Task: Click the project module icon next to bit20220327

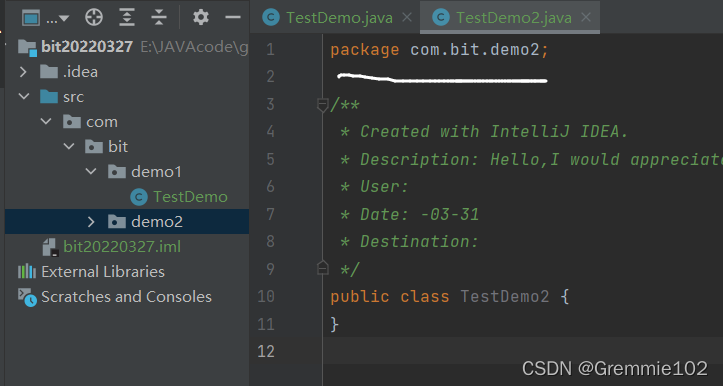Action: click(27, 48)
